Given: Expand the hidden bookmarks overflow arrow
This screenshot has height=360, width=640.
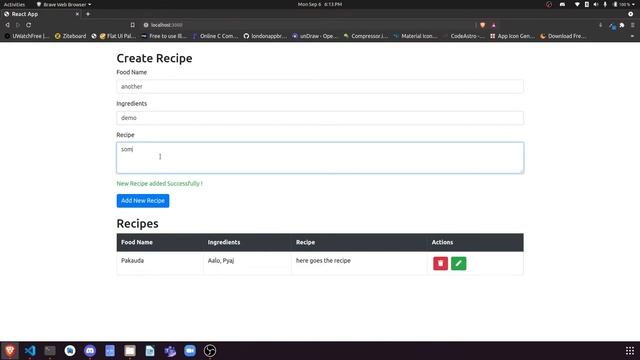Looking at the screenshot, I should (x=632, y=36).
